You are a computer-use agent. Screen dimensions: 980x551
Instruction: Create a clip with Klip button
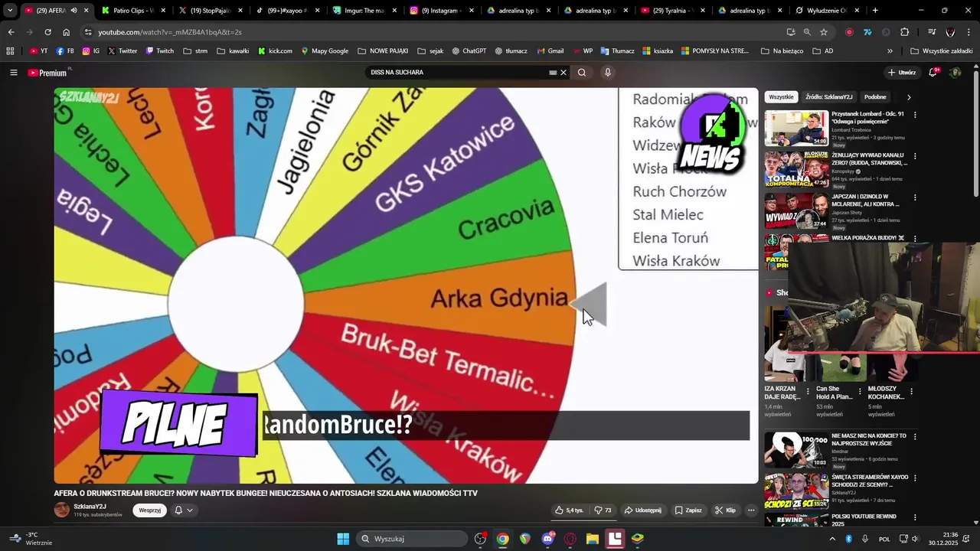[x=725, y=510]
